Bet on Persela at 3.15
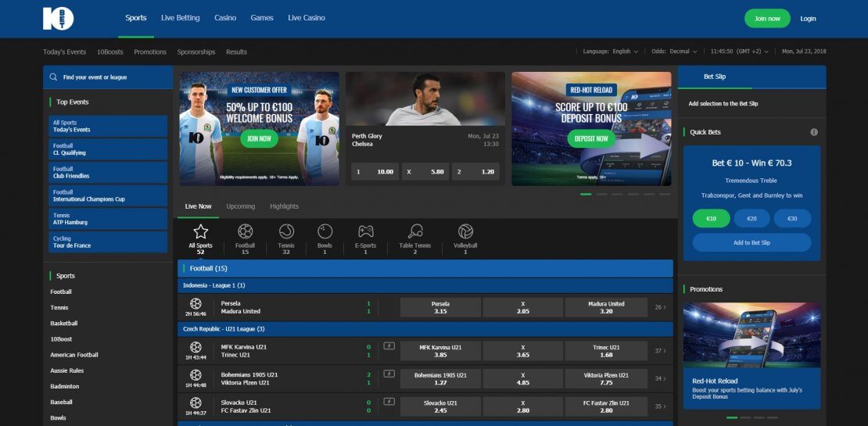Screen dimensions: 868x426 pyautogui.click(x=440, y=308)
